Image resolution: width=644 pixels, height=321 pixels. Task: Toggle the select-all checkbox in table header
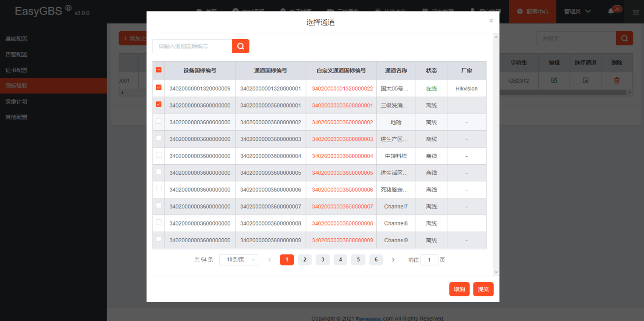(x=159, y=70)
